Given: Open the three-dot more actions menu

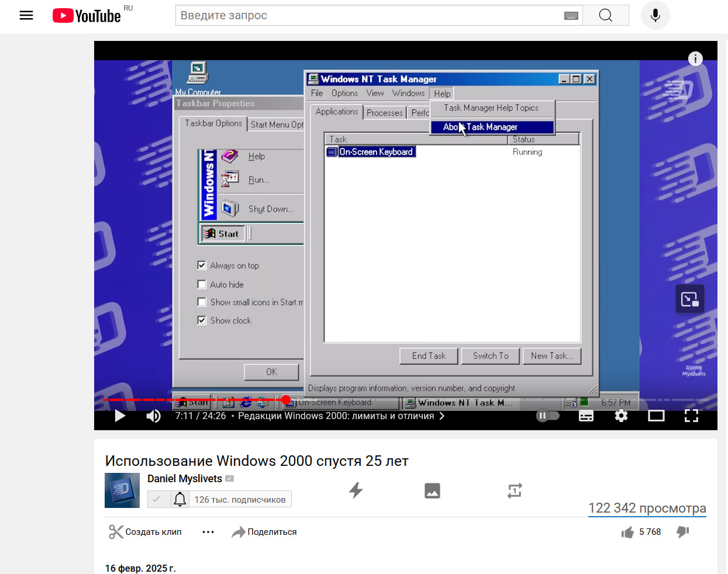Looking at the screenshot, I should [208, 532].
